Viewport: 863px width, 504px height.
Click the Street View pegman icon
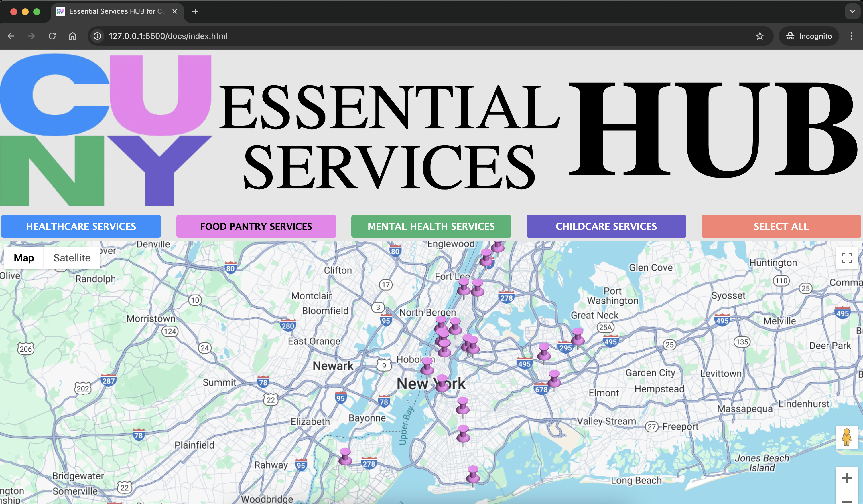[846, 437]
